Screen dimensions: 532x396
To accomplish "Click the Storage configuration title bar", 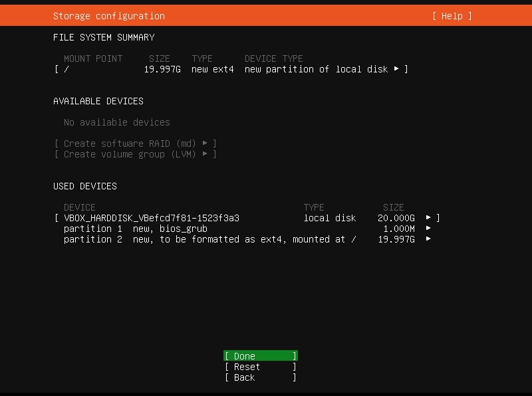I will [108, 15].
